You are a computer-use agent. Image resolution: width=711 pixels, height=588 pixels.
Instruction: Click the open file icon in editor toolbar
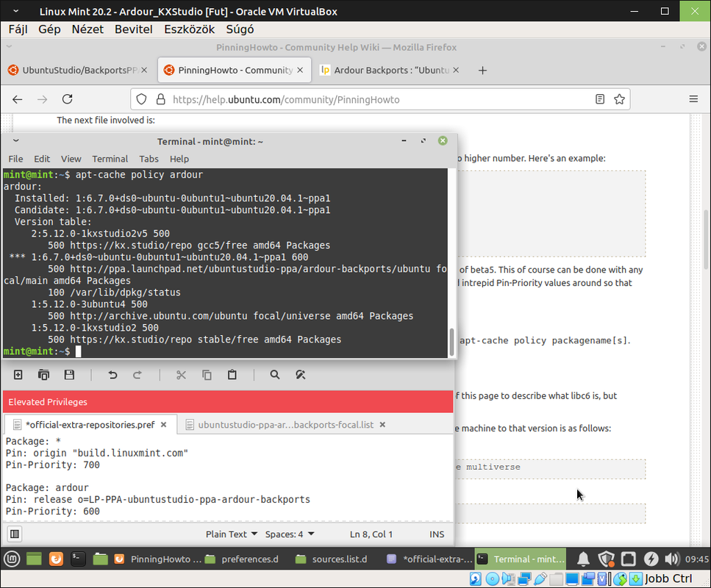point(43,375)
